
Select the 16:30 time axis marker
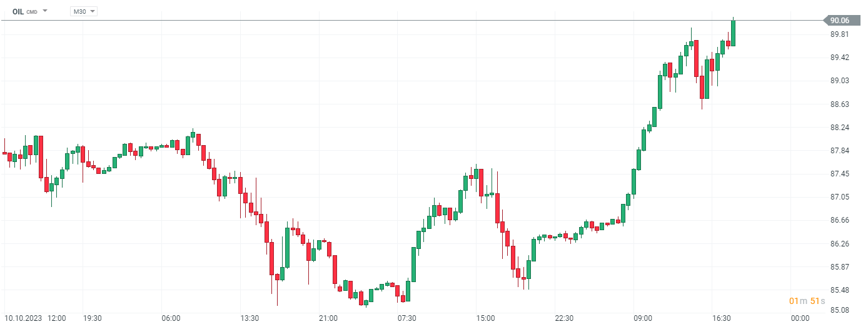722,318
